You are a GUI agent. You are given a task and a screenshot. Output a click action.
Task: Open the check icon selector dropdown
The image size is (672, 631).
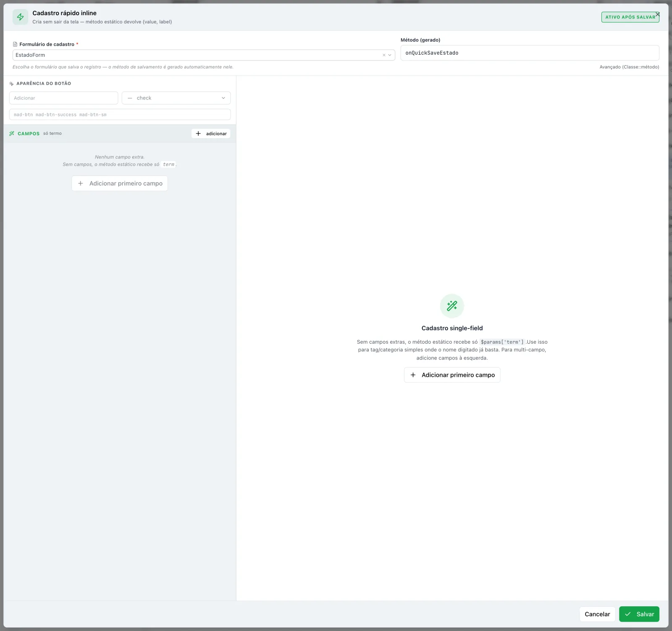tap(176, 98)
